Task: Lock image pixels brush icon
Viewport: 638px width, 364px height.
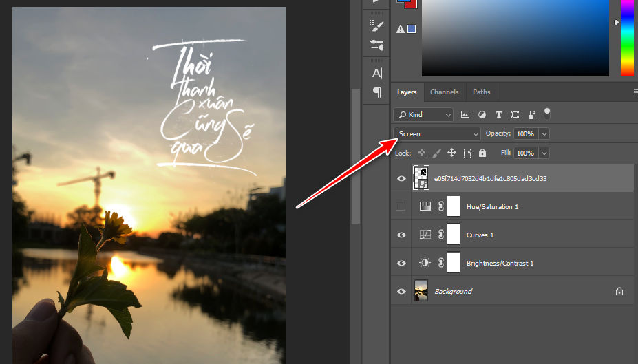Action: (x=436, y=153)
